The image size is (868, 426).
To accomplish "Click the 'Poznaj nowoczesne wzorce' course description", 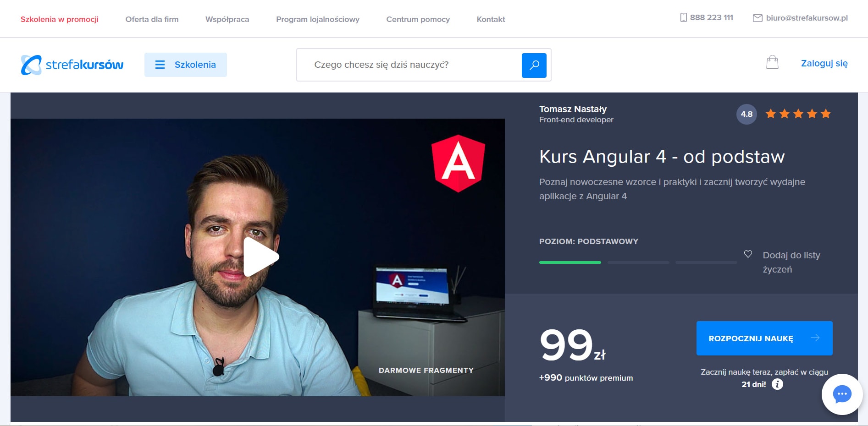I will point(672,189).
